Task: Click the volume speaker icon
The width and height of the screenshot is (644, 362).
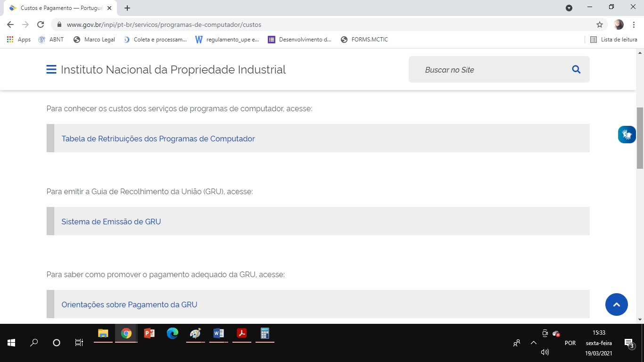Action: (x=545, y=352)
